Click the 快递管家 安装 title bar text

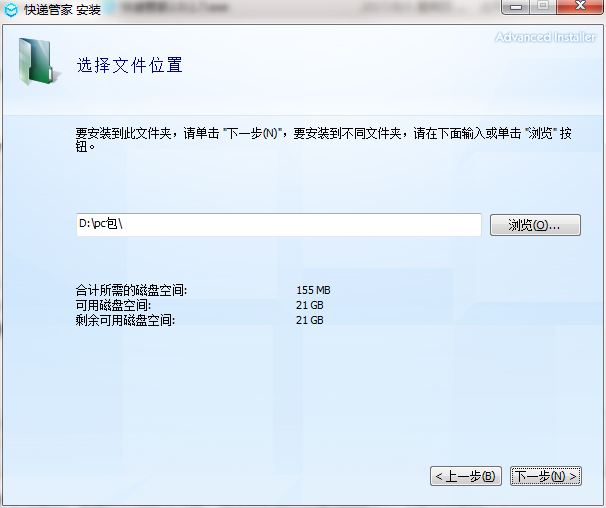62,12
